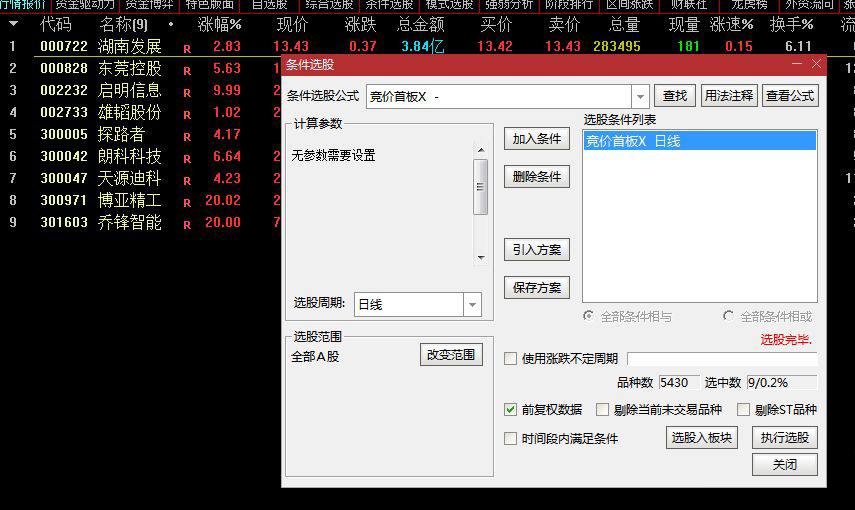Click the up arrow of 计算参数 scrollbar
The height and width of the screenshot is (510, 855).
pyautogui.click(x=480, y=149)
